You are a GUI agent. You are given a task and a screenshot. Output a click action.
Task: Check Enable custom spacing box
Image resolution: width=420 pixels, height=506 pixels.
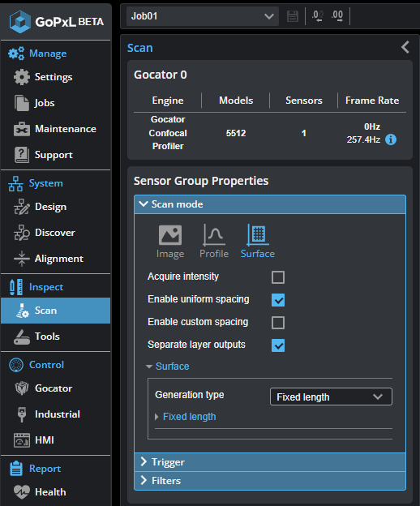pyautogui.click(x=278, y=323)
